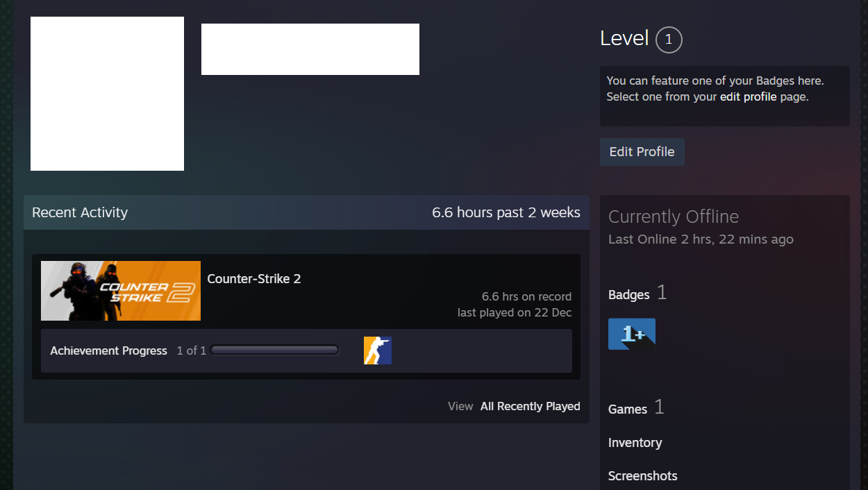The height and width of the screenshot is (490, 868).
Task: Go to the Inventory page
Action: 635,443
